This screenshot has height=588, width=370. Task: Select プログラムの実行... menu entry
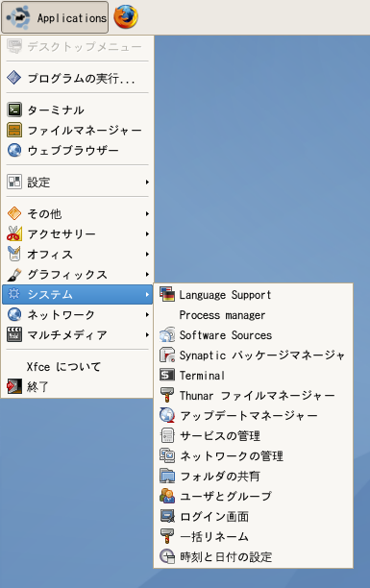click(x=77, y=78)
